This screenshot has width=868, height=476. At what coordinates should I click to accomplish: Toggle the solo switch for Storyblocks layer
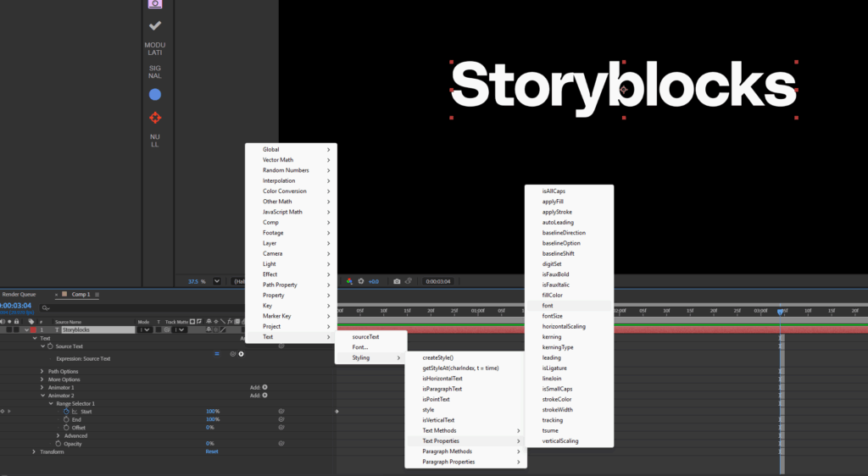tap(8, 329)
